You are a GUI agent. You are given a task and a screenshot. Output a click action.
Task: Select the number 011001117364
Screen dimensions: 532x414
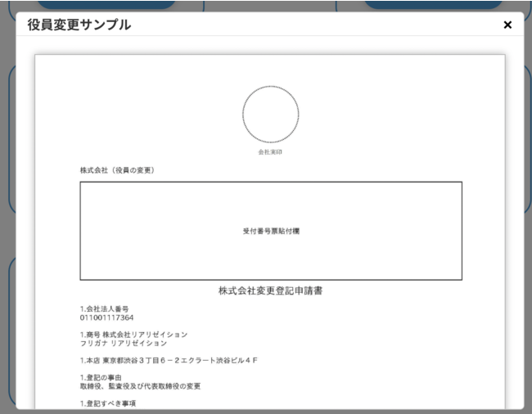tap(106, 317)
